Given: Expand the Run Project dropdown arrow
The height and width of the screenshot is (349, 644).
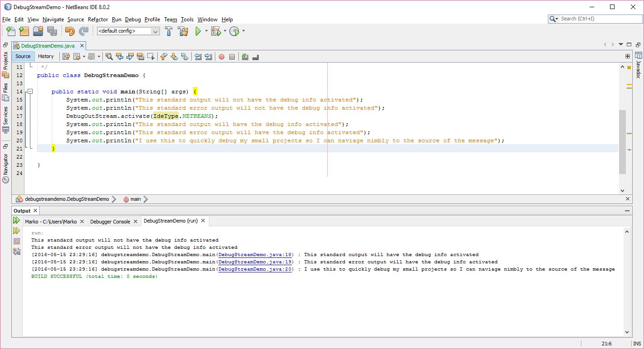Looking at the screenshot, I should click(x=206, y=31).
